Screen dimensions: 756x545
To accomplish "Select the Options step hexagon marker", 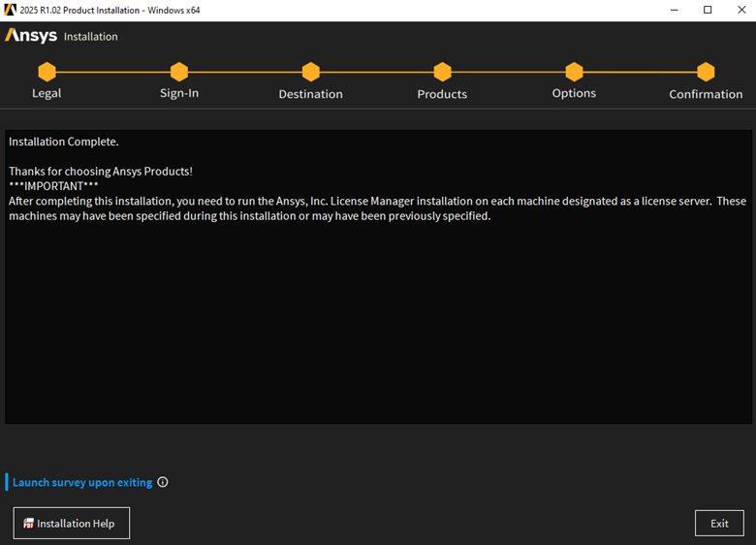I will click(574, 72).
